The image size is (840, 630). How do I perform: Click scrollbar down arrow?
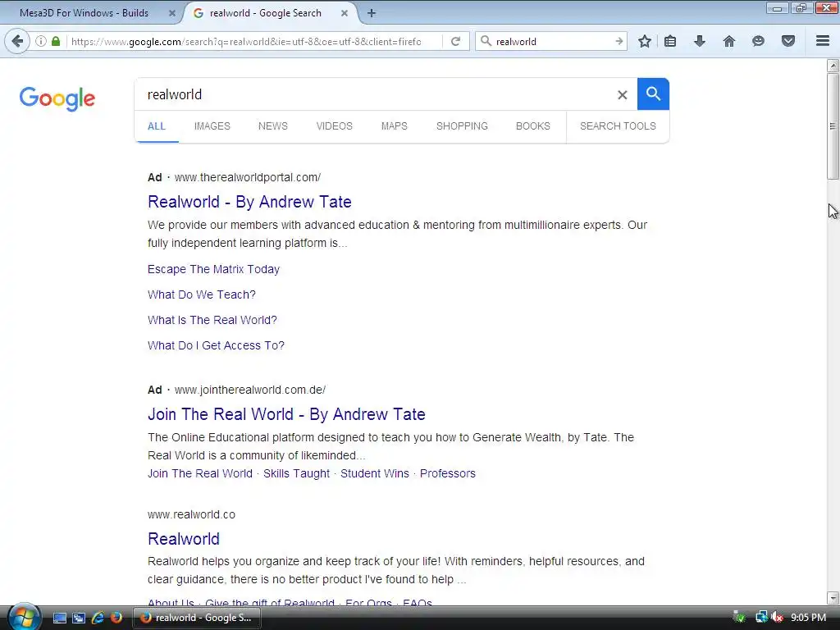833,597
